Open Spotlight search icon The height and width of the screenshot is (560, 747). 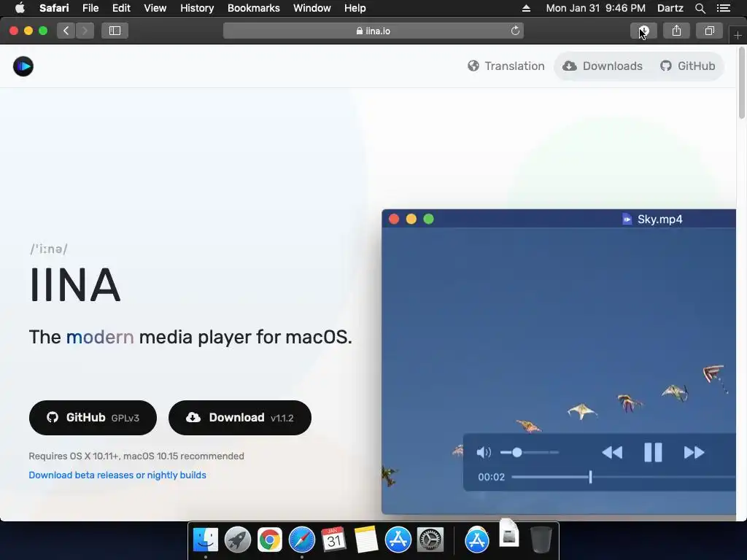[x=700, y=8]
